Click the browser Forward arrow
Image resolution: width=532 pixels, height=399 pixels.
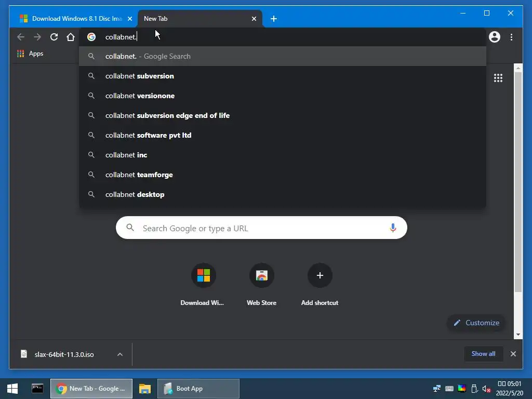37,37
